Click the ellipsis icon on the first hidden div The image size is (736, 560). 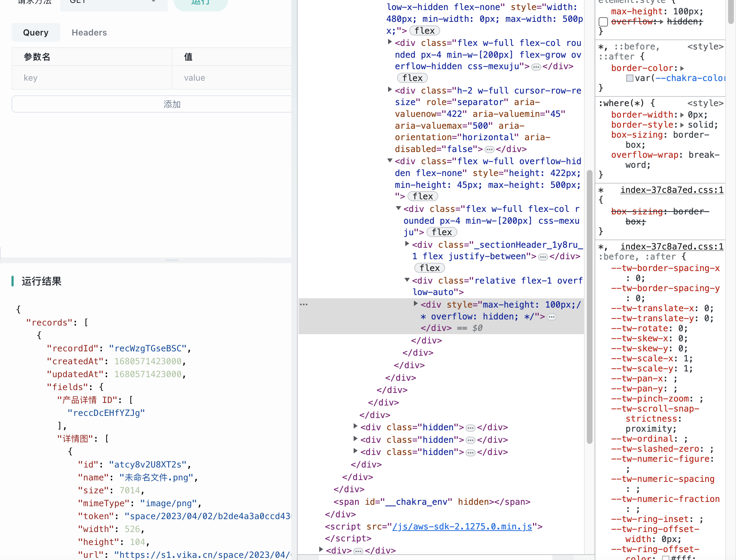pos(470,427)
